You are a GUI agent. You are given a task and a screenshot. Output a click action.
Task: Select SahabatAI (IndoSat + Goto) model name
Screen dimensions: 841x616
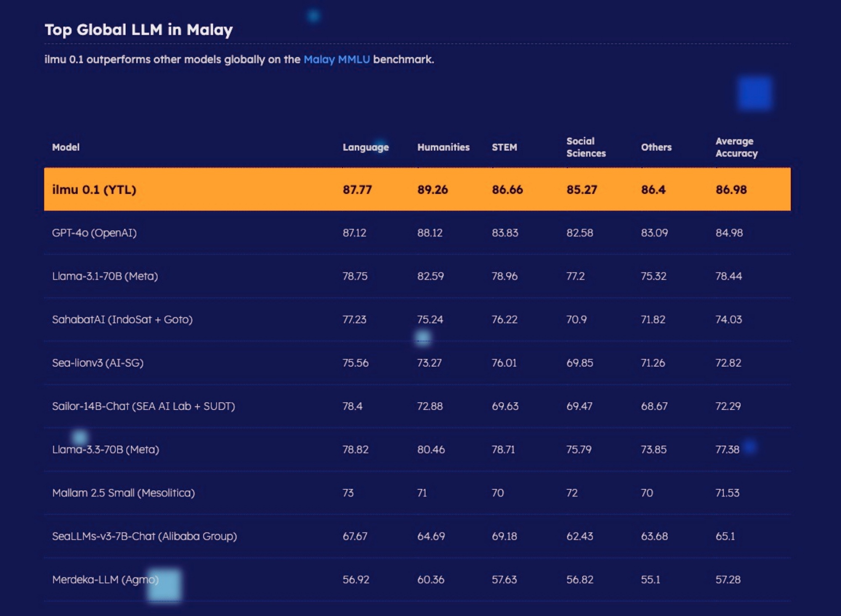[122, 319]
